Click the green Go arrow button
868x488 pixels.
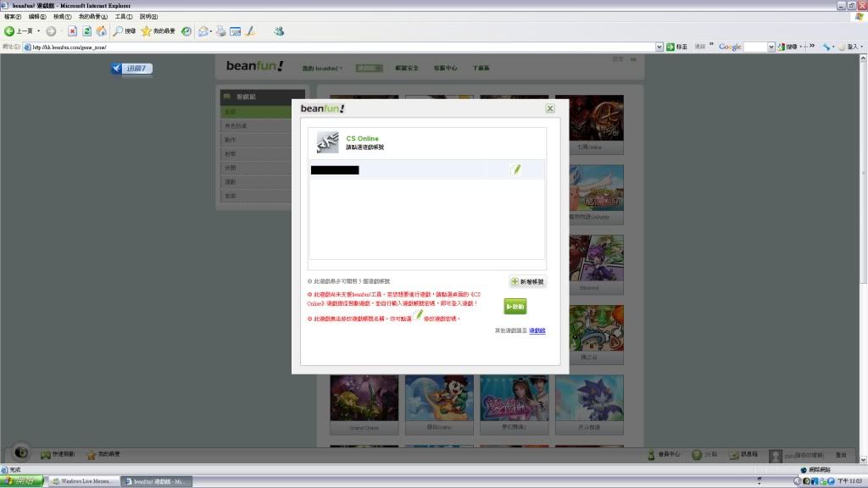pos(670,47)
